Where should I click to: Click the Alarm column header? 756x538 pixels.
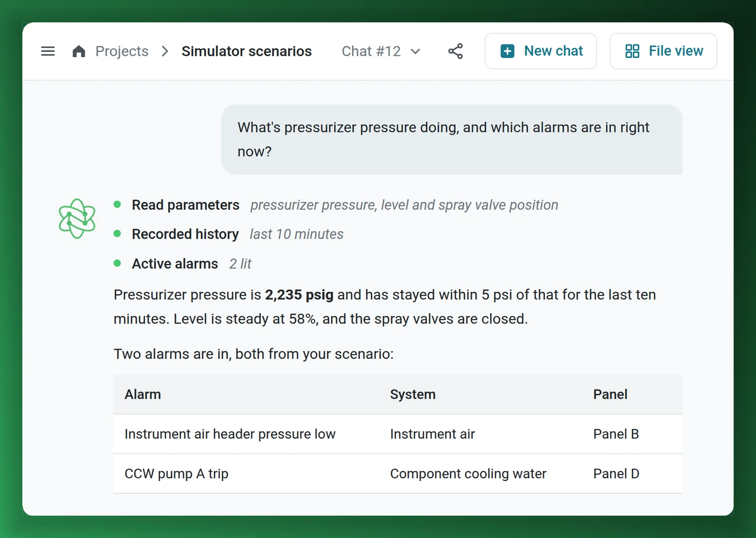click(x=143, y=394)
